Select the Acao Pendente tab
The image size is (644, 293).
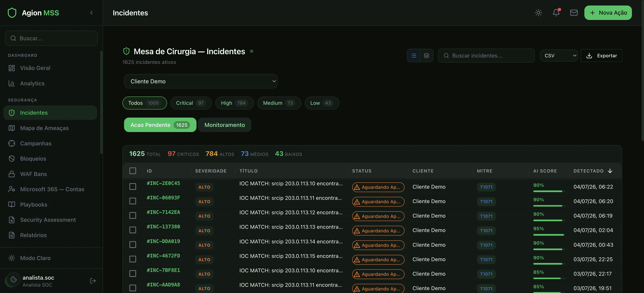click(160, 125)
